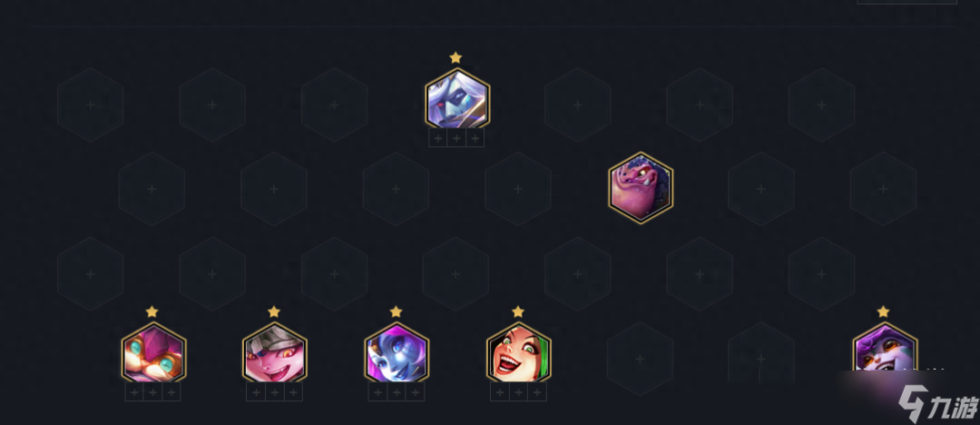Image resolution: width=980 pixels, height=425 pixels.
Task: Click the star above the Jinx portrait
Action: 517,311
